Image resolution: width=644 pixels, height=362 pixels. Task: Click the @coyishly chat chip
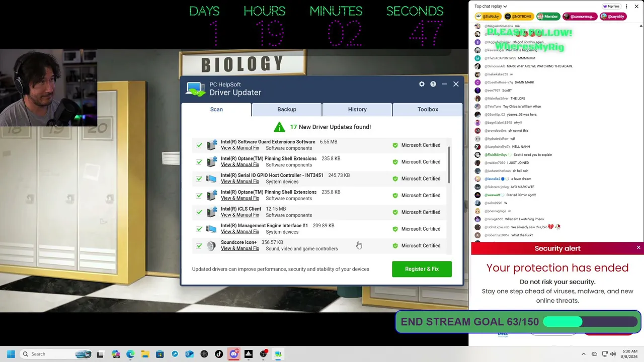click(613, 17)
